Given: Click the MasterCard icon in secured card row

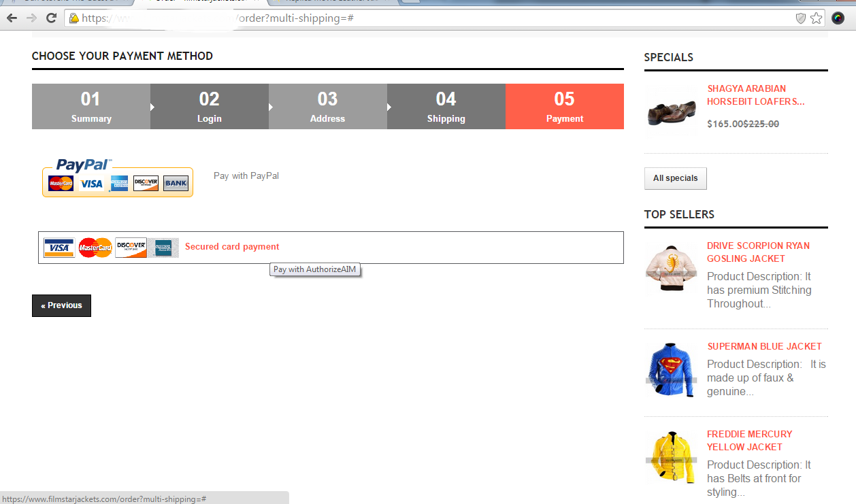Looking at the screenshot, I should (x=95, y=248).
